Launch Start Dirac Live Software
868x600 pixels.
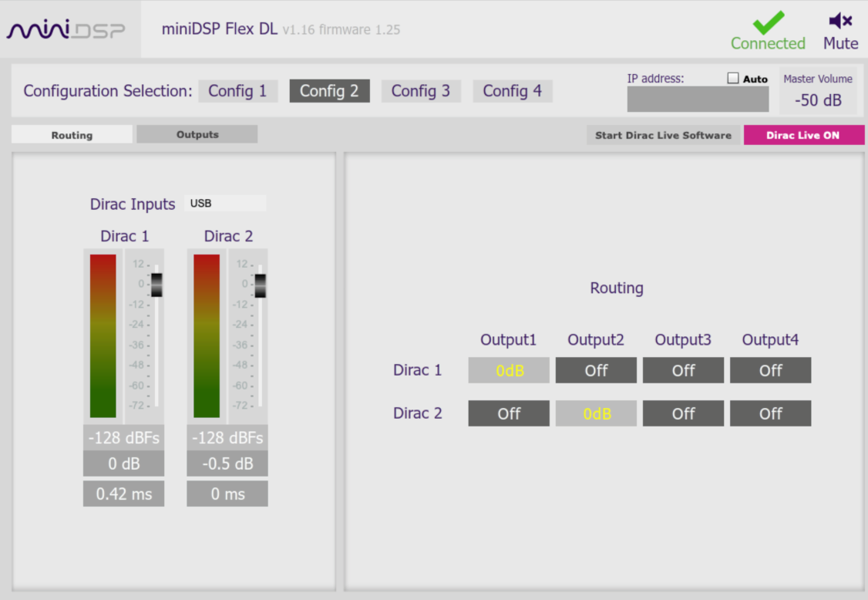point(663,135)
